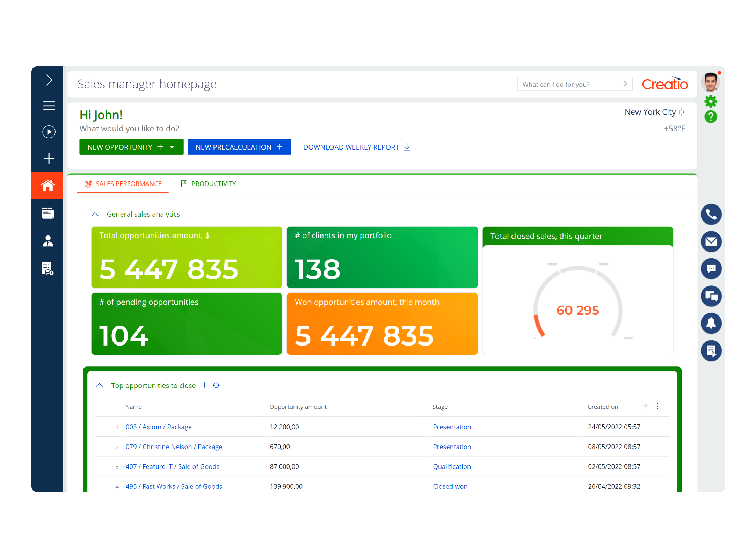Image resolution: width=756 pixels, height=559 pixels.
Task: Open system settings with the gear icon
Action: [711, 101]
